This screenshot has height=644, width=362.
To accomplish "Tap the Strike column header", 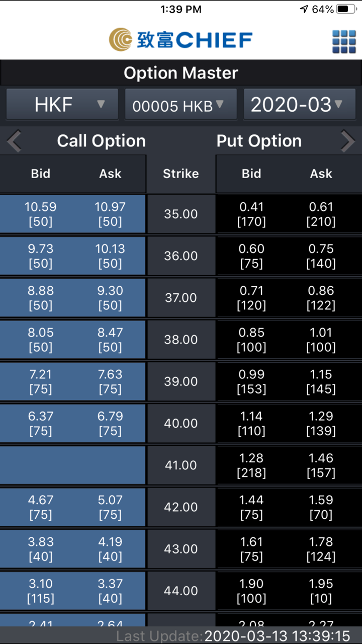I will click(x=181, y=174).
